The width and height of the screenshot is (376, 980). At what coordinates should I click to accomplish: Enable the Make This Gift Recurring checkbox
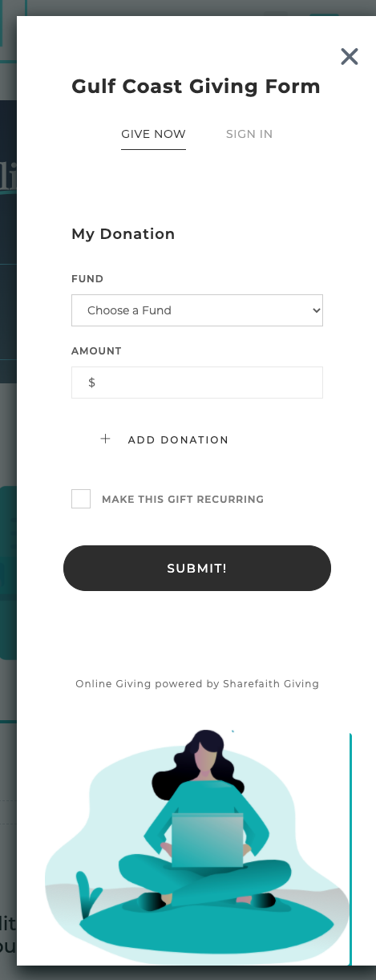[x=81, y=499]
